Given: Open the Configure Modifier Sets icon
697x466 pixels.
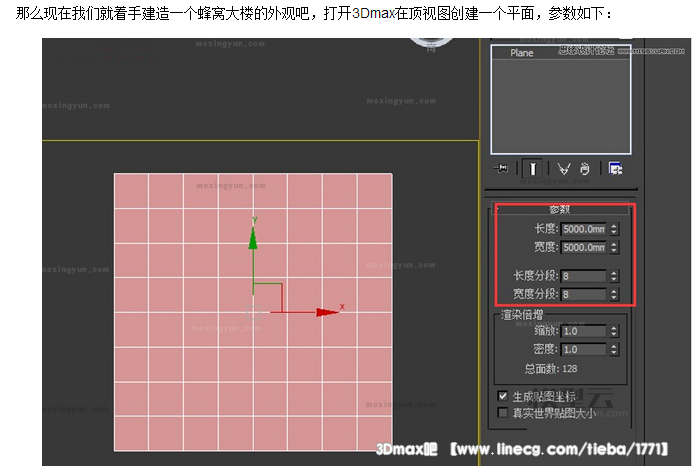Looking at the screenshot, I should [x=615, y=169].
